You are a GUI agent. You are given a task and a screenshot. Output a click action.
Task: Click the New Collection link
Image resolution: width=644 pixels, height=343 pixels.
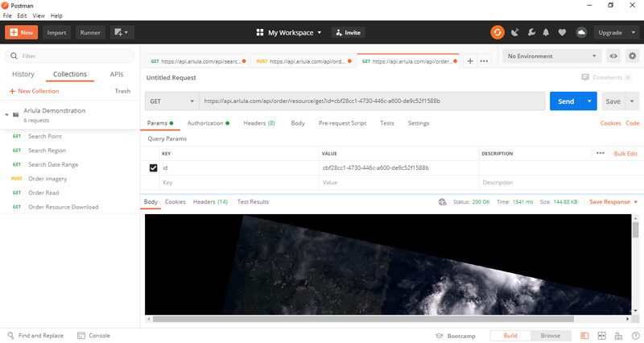point(34,91)
